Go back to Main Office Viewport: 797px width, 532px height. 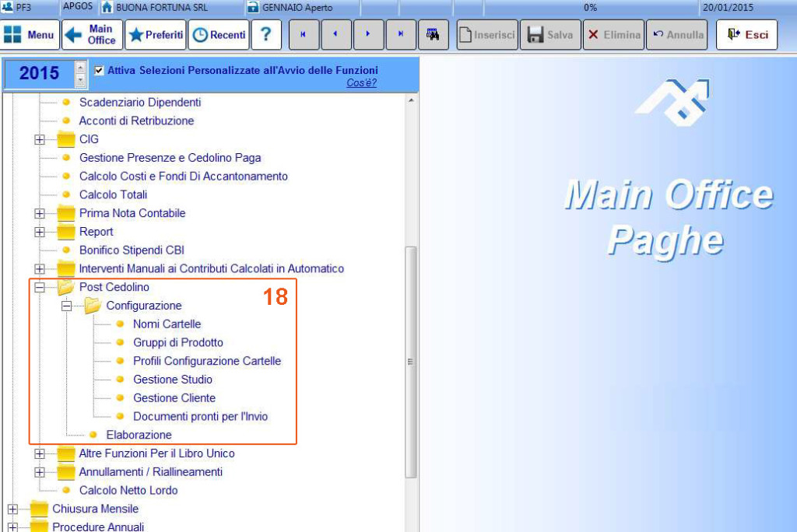[x=92, y=34]
